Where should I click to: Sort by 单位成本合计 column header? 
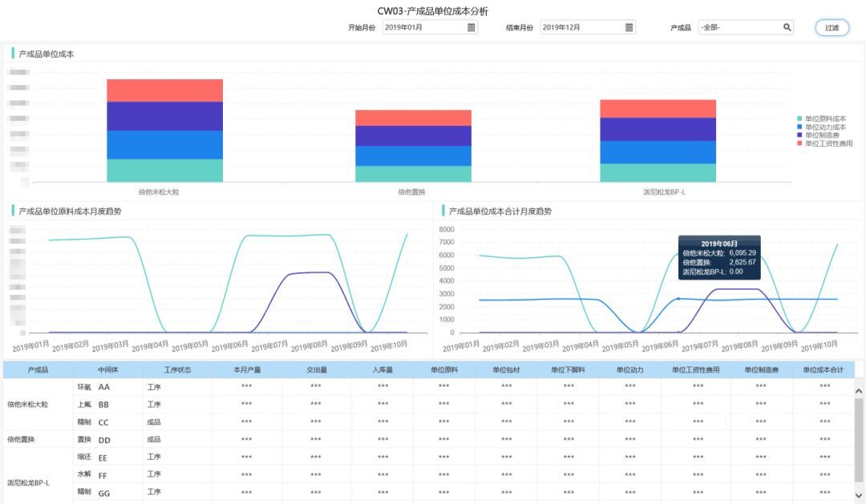823,370
